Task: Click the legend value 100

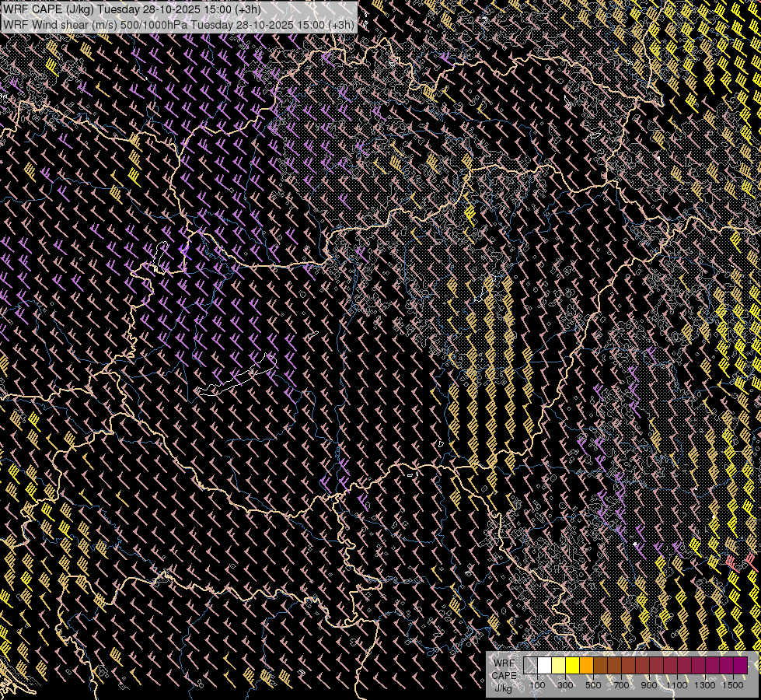Action: pos(537,685)
